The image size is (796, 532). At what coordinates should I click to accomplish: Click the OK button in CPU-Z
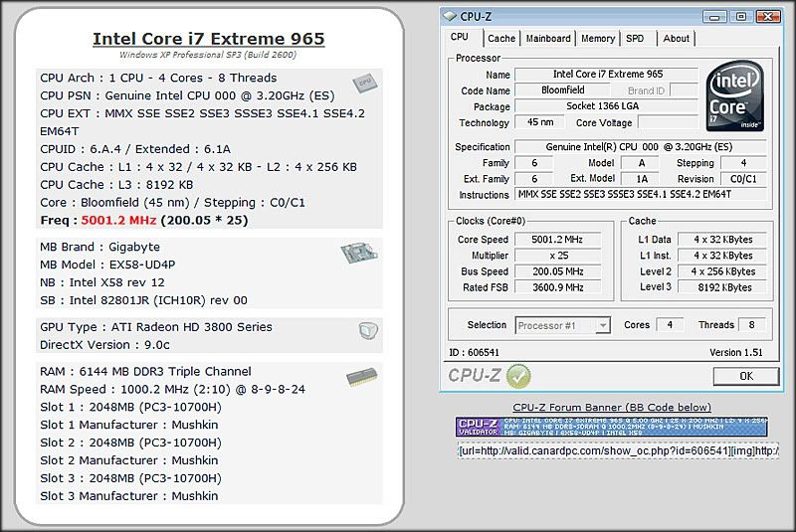745,376
